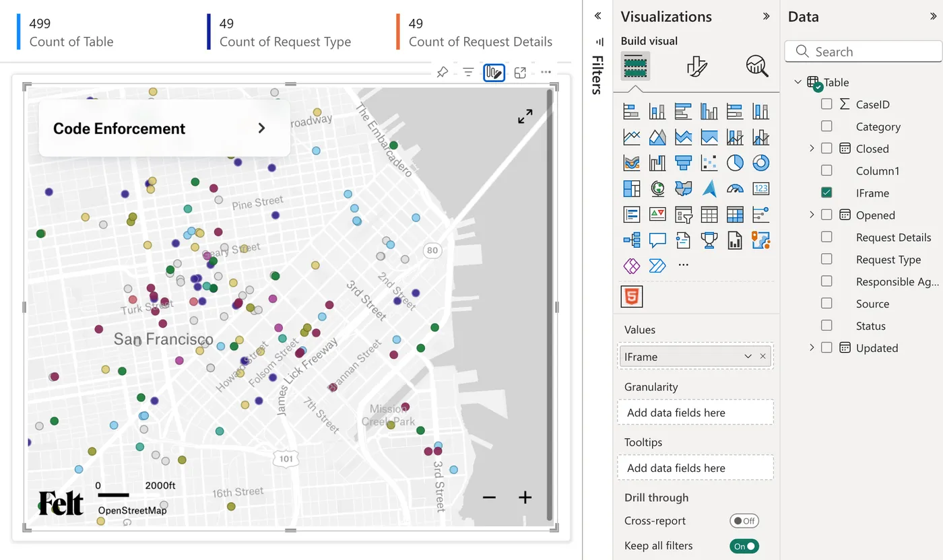943x560 pixels.
Task: Zoom in the map with plus
Action: point(525,497)
